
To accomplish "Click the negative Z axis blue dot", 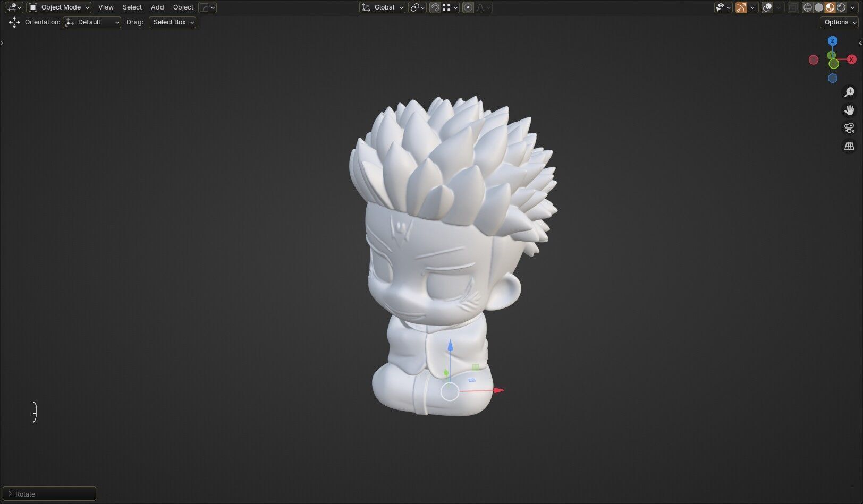I will point(833,78).
